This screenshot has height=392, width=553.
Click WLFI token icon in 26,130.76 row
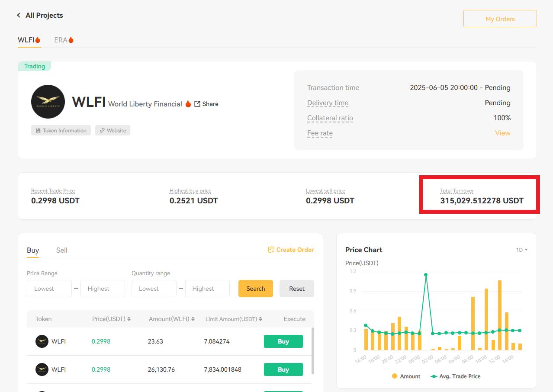point(42,370)
